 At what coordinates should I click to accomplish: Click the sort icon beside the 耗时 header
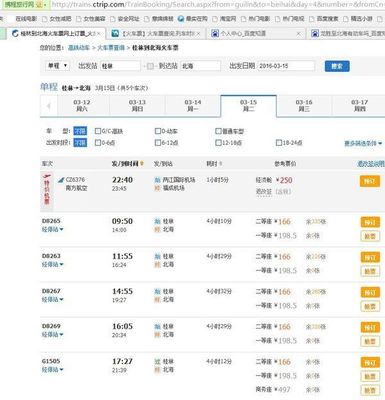221,164
